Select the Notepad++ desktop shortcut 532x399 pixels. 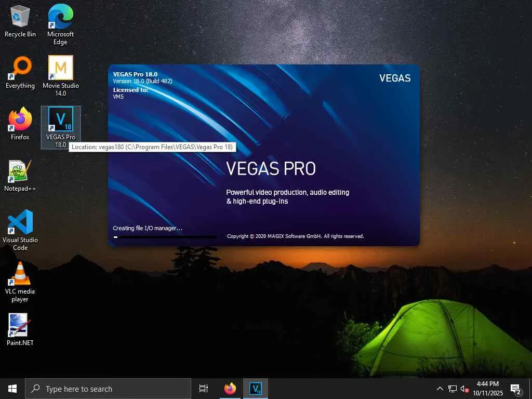pyautogui.click(x=20, y=176)
